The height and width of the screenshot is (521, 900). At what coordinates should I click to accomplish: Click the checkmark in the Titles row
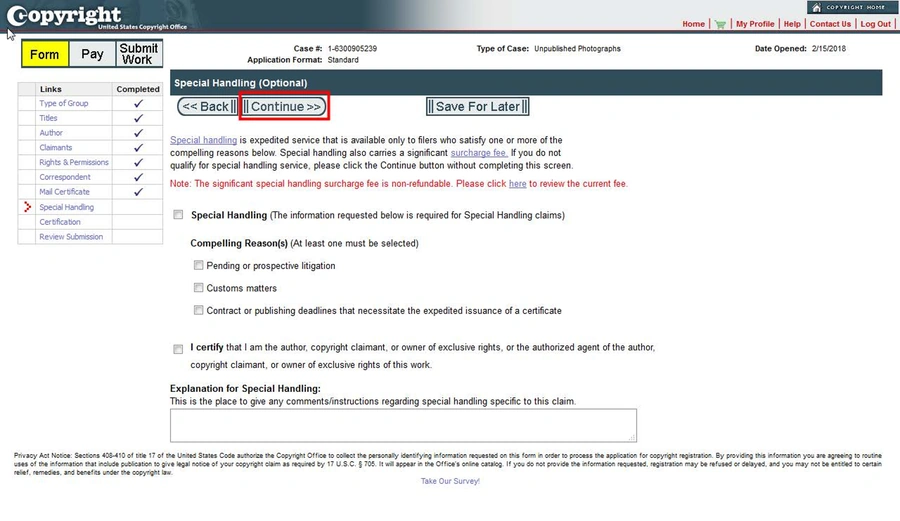(x=138, y=118)
